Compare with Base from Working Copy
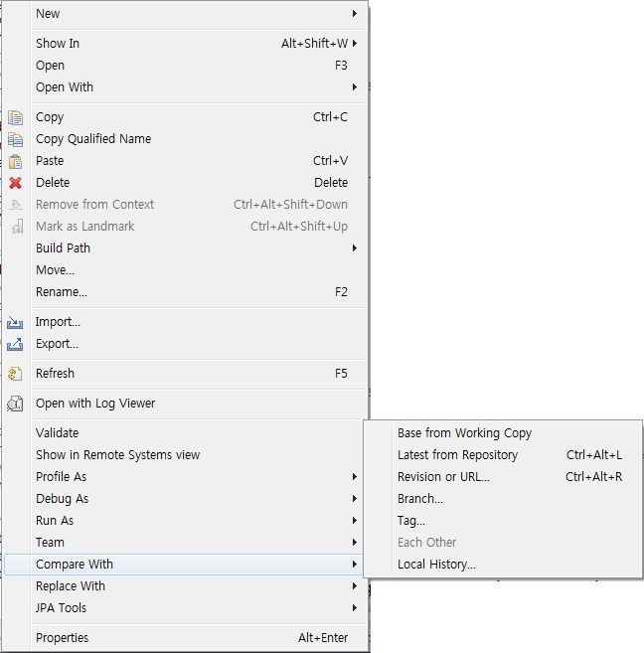 click(503, 433)
